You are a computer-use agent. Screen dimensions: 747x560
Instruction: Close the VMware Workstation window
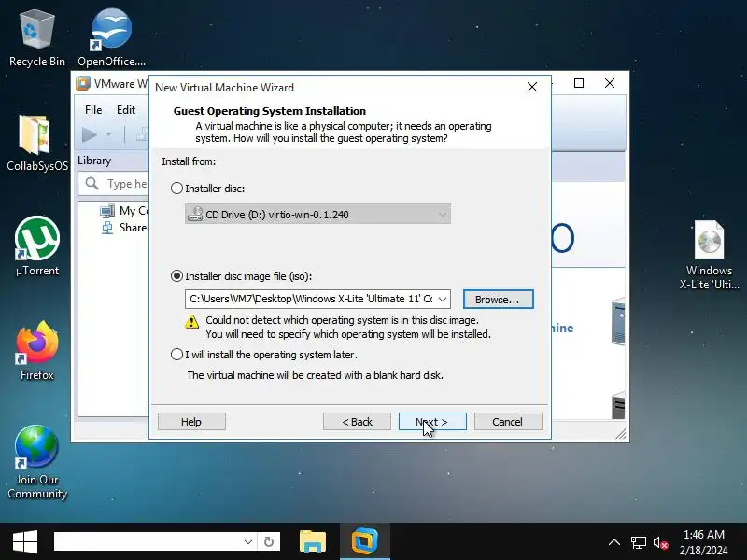pyautogui.click(x=610, y=83)
